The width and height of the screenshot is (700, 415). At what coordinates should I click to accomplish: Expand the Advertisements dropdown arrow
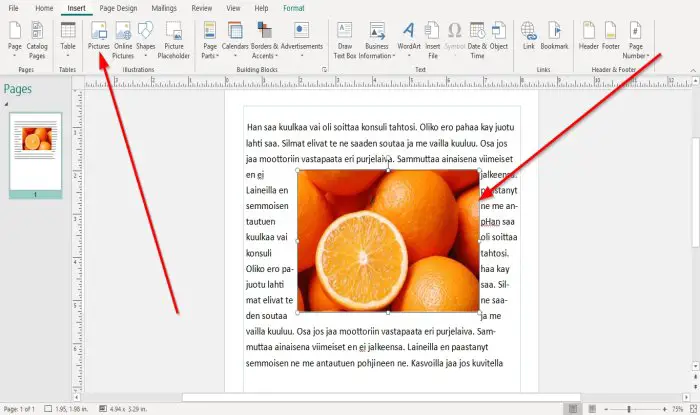(302, 56)
